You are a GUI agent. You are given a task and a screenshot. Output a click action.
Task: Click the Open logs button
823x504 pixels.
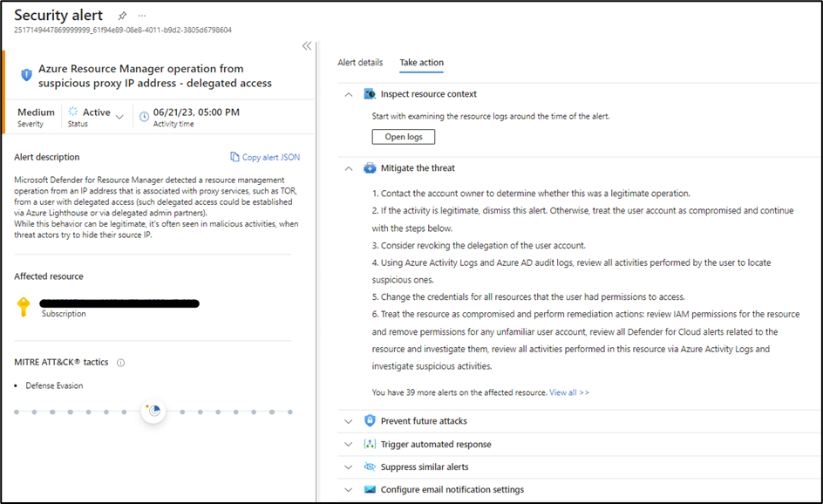pos(403,137)
